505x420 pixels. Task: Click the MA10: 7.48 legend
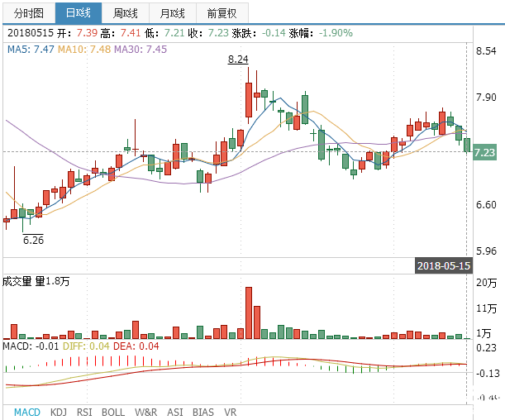(84, 50)
